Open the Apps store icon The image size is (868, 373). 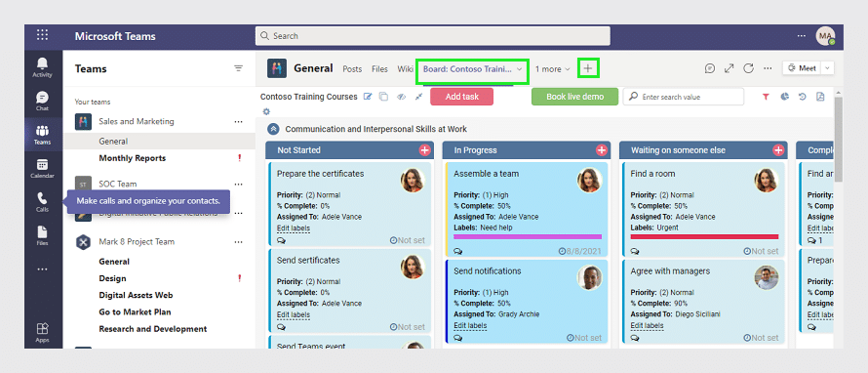(x=43, y=333)
